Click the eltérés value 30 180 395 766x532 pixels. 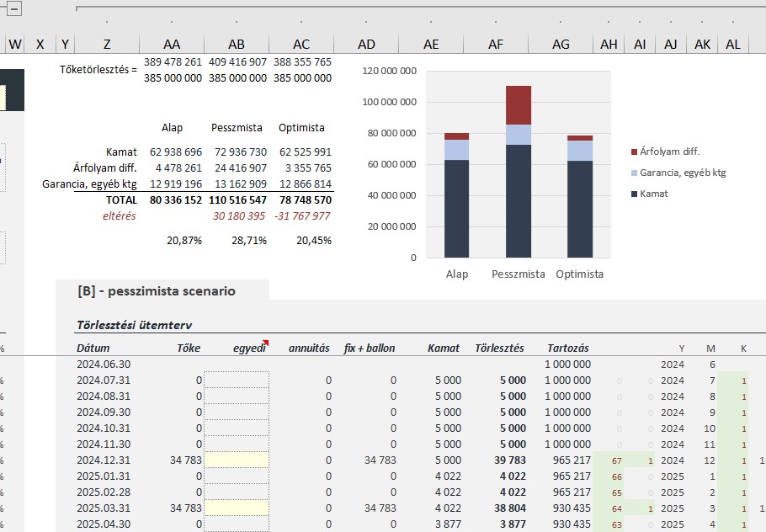239,216
